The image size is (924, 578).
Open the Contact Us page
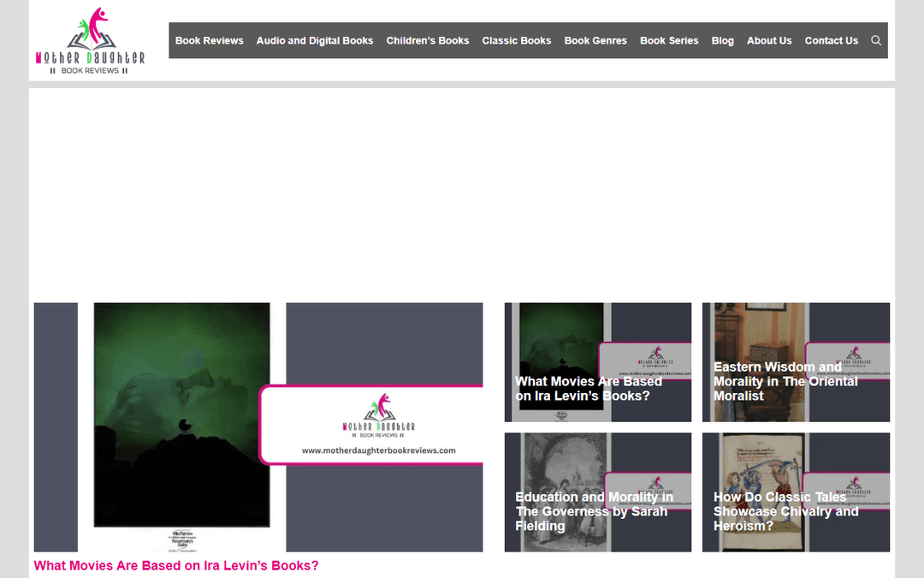[831, 41]
